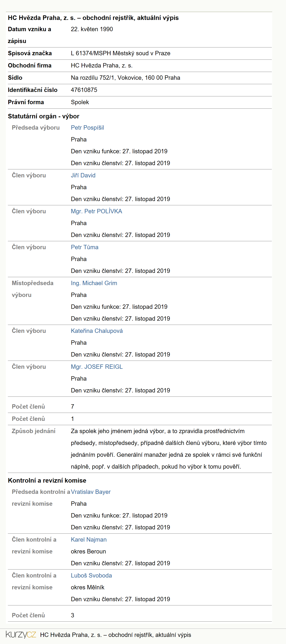
Task: Open Petr Tůma's person page
Action: click(85, 247)
